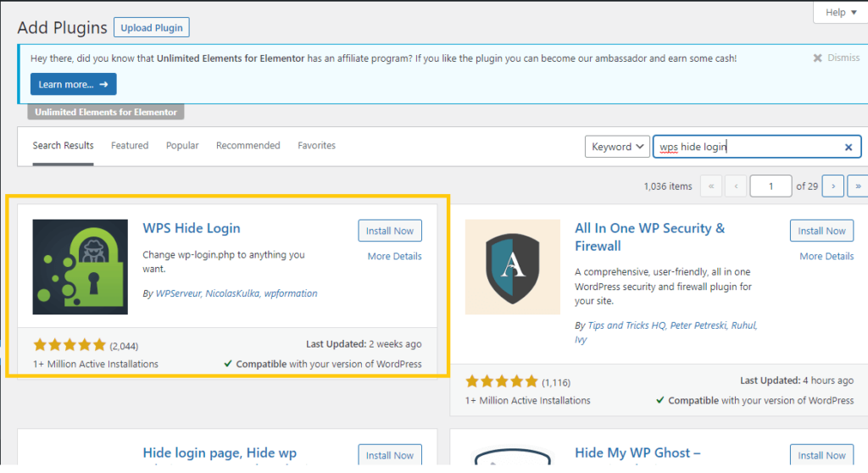Image resolution: width=868 pixels, height=473 pixels.
Task: Dismiss the Unlimited Elements notice
Action: (x=836, y=58)
